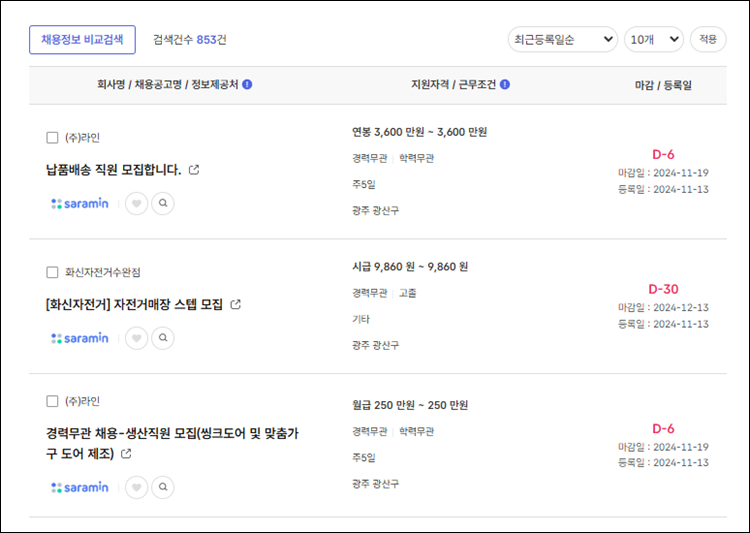Click D-6 label of 생산직원 모집 posting
Screen dimensions: 750x533
pyautogui.click(x=663, y=429)
